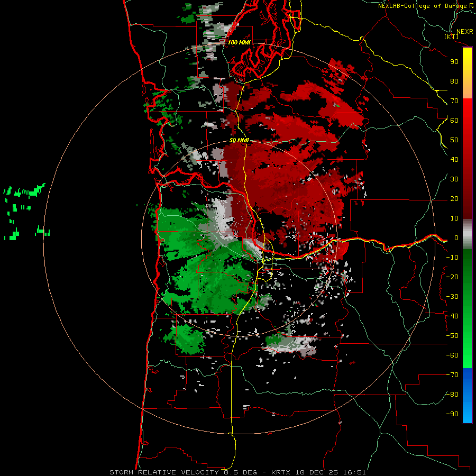Image resolution: width=476 pixels, height=476 pixels.
Task: Click the -20 value on the velocity scale
Action: (x=452, y=277)
